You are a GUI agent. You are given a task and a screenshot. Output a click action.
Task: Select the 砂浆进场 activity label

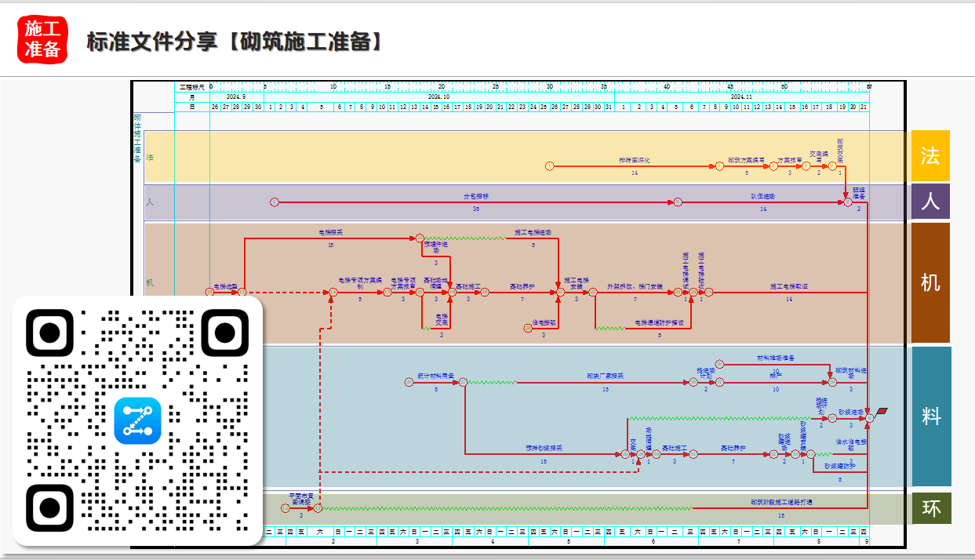tap(850, 412)
